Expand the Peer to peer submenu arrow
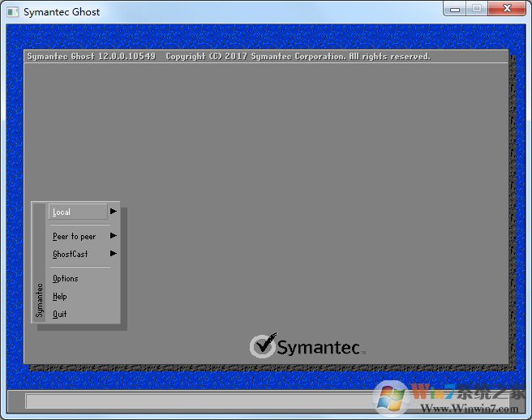This screenshot has height=420, width=532. (114, 236)
